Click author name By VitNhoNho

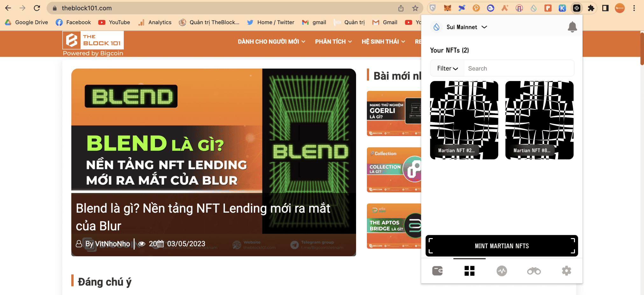click(108, 244)
